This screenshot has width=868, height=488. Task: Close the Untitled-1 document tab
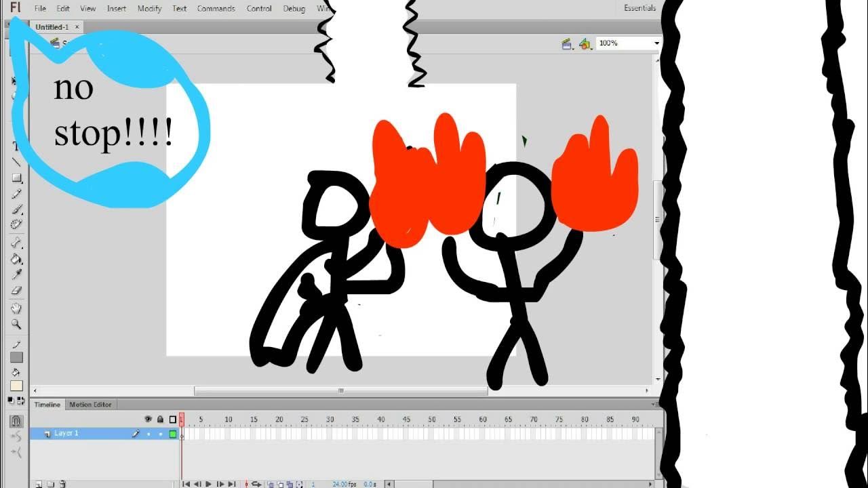[x=77, y=27]
